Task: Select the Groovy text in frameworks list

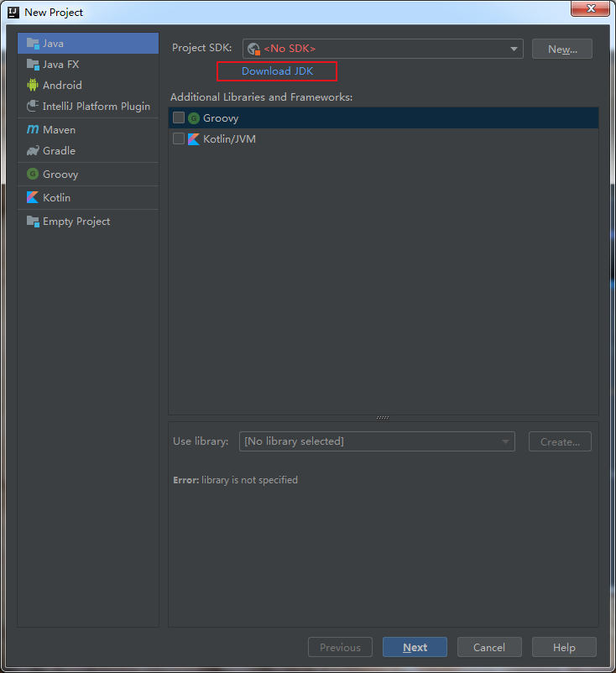Action: (x=221, y=118)
